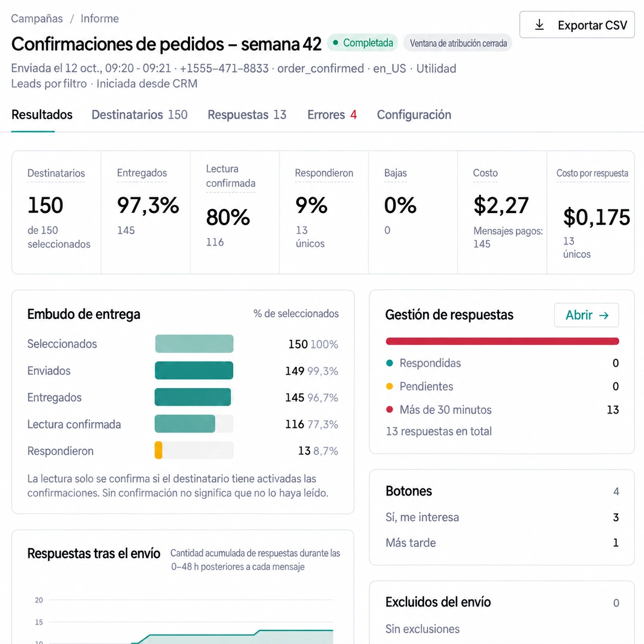The image size is (644, 644).
Task: Go to the Configuración tab
Action: [x=414, y=115]
